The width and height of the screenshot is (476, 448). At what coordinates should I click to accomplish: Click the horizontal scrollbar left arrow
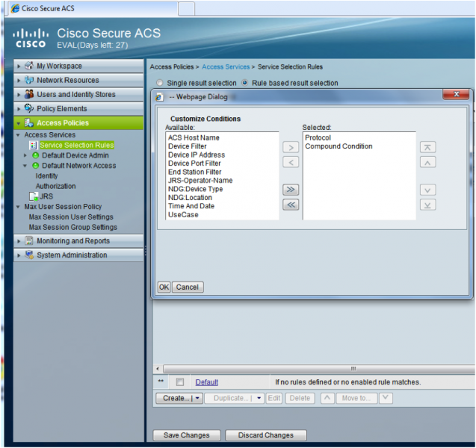tap(157, 369)
